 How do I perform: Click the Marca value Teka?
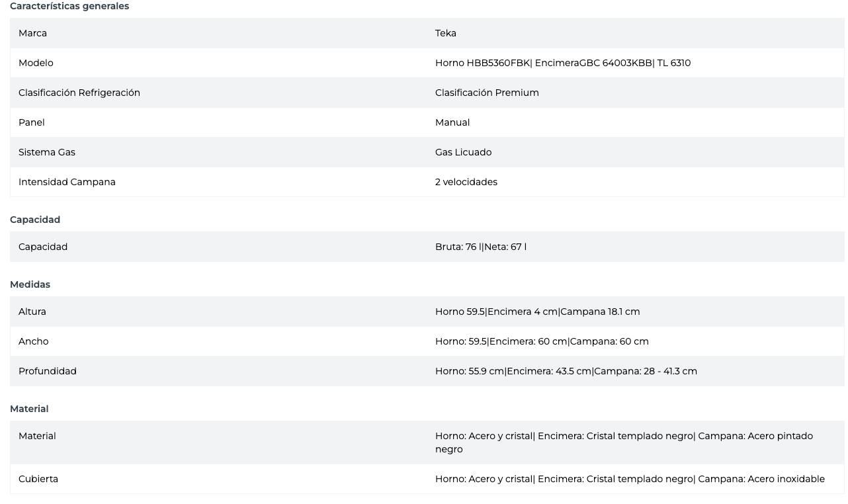click(445, 33)
